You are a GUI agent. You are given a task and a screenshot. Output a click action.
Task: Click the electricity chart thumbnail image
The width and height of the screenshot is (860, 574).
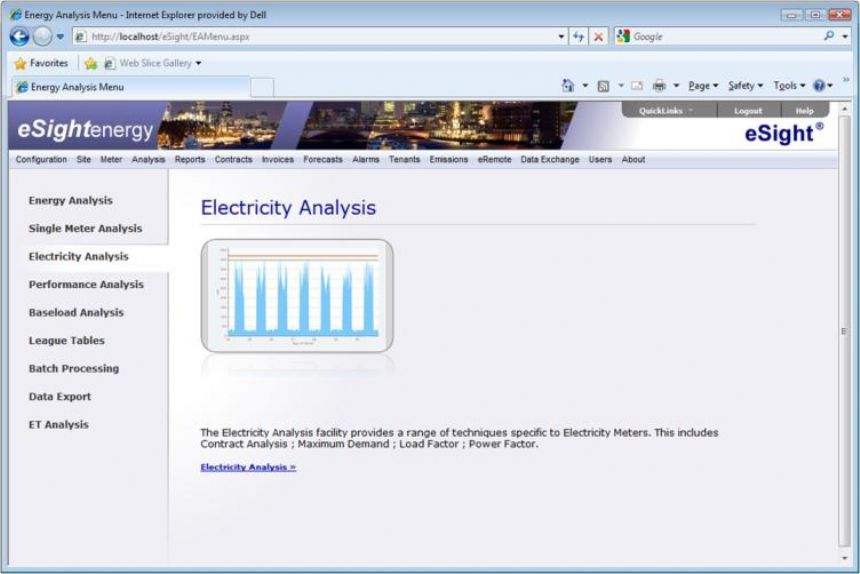pos(297,295)
